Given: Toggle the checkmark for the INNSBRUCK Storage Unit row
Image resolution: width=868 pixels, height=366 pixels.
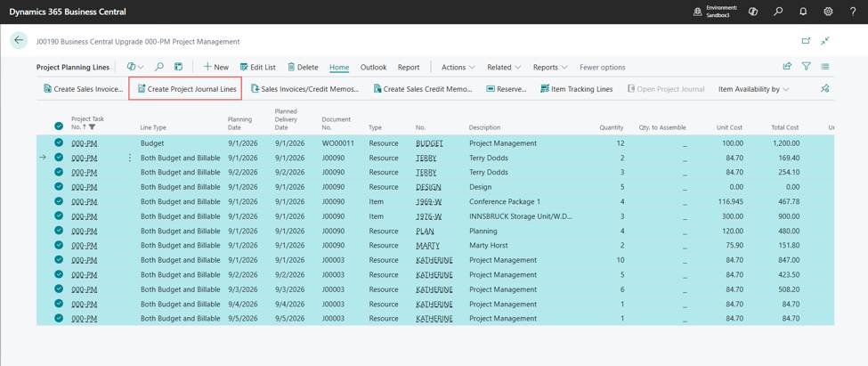Looking at the screenshot, I should click(x=59, y=216).
